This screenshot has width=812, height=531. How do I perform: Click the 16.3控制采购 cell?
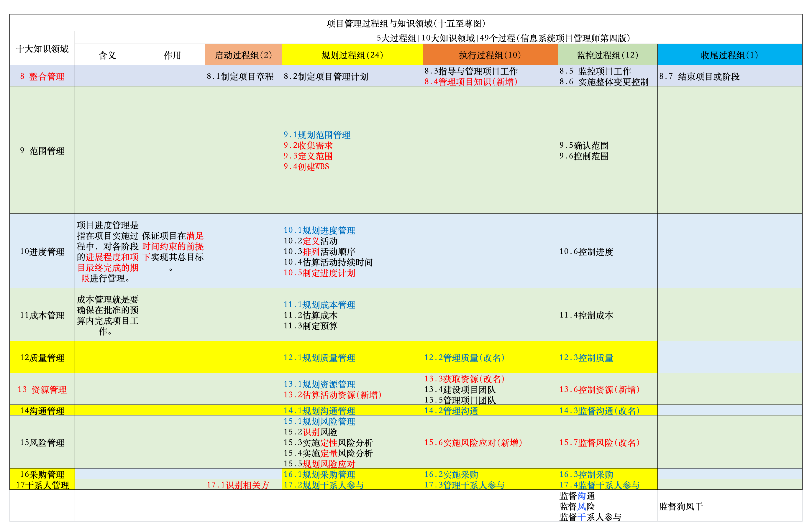pyautogui.click(x=607, y=474)
